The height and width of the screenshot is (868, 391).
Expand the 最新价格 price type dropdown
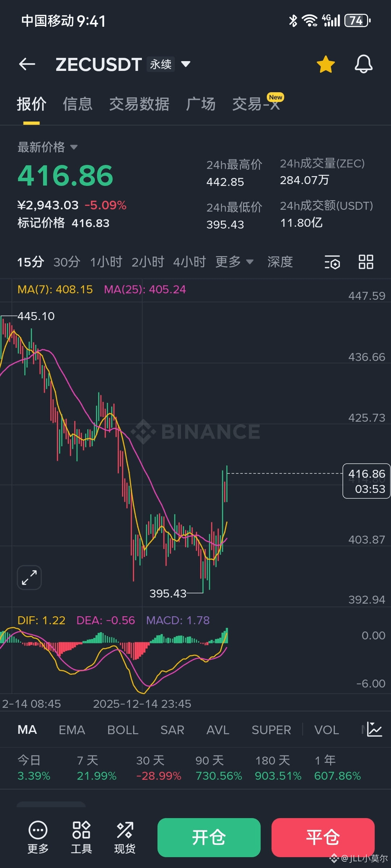click(47, 147)
